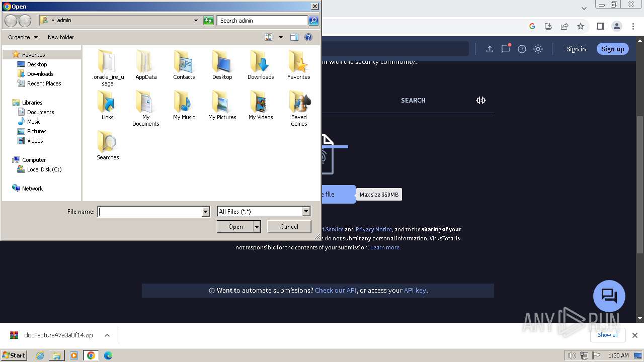Select the Downloads folder in file list

(261, 65)
